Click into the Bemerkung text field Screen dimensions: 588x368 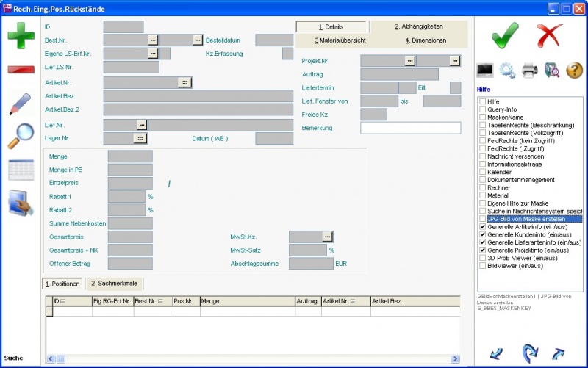pyautogui.click(x=410, y=128)
